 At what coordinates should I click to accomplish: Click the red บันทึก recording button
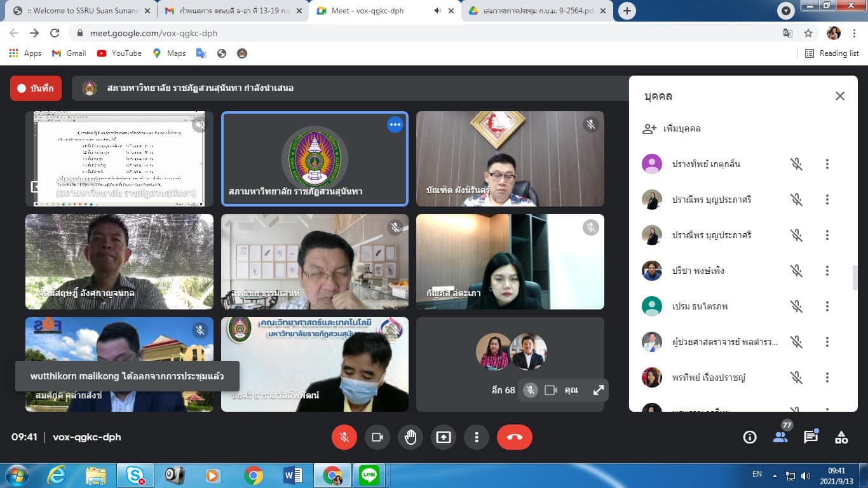36,88
